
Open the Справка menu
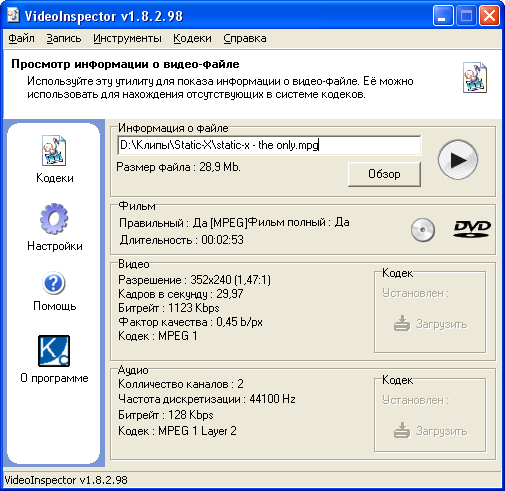245,38
